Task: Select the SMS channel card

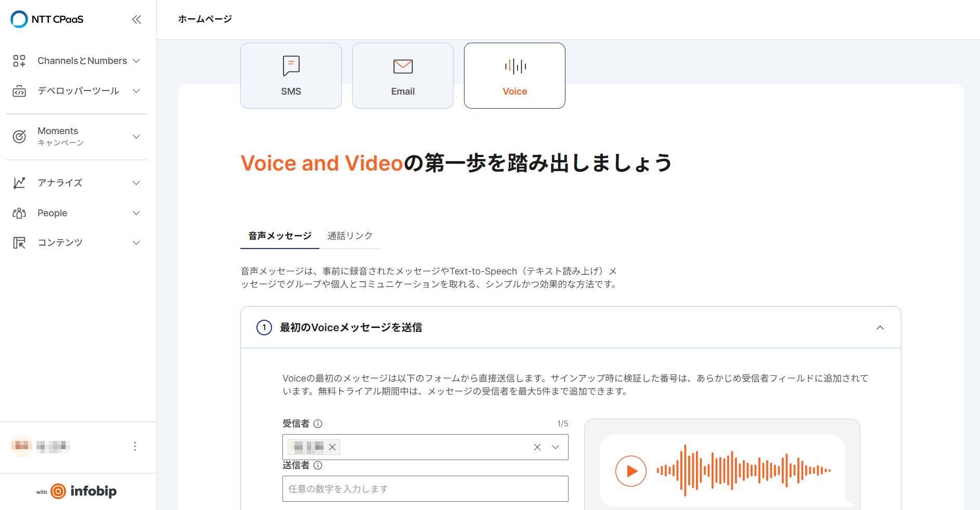Action: click(x=291, y=75)
